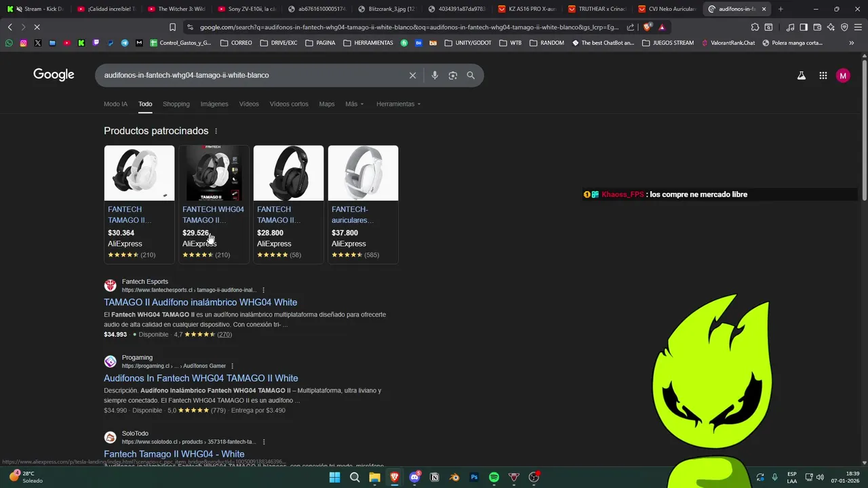This screenshot has width=868, height=488.
Task: Open File Explorer from the taskbar
Action: point(374,477)
